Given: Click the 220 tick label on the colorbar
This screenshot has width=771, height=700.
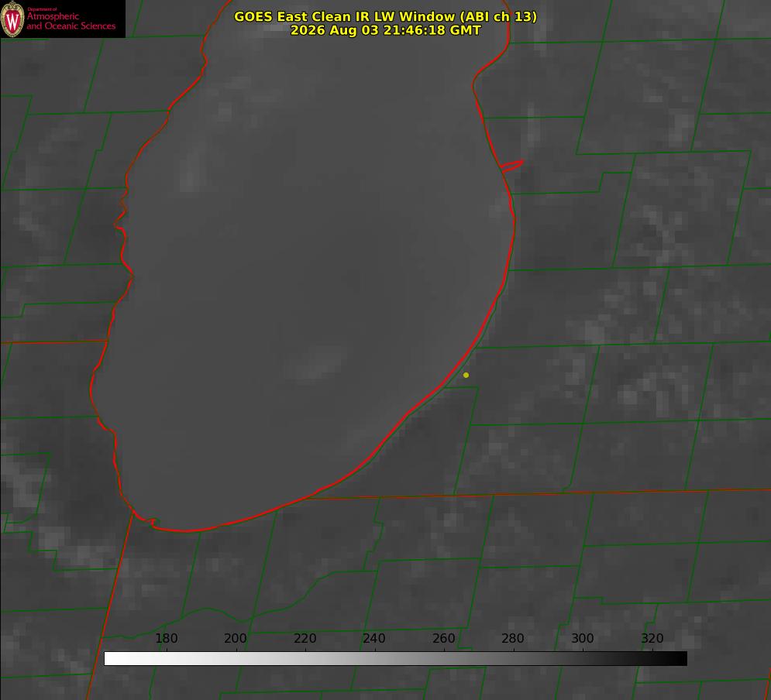Looking at the screenshot, I should point(305,638).
